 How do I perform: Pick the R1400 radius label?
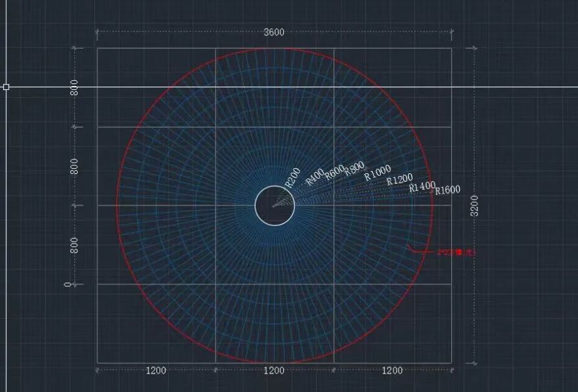(422, 186)
